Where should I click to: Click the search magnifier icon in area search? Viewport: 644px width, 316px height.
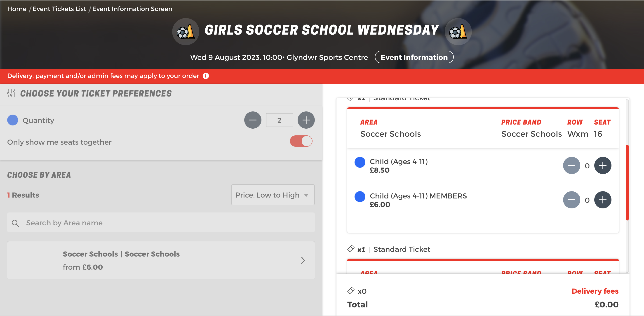(x=15, y=223)
